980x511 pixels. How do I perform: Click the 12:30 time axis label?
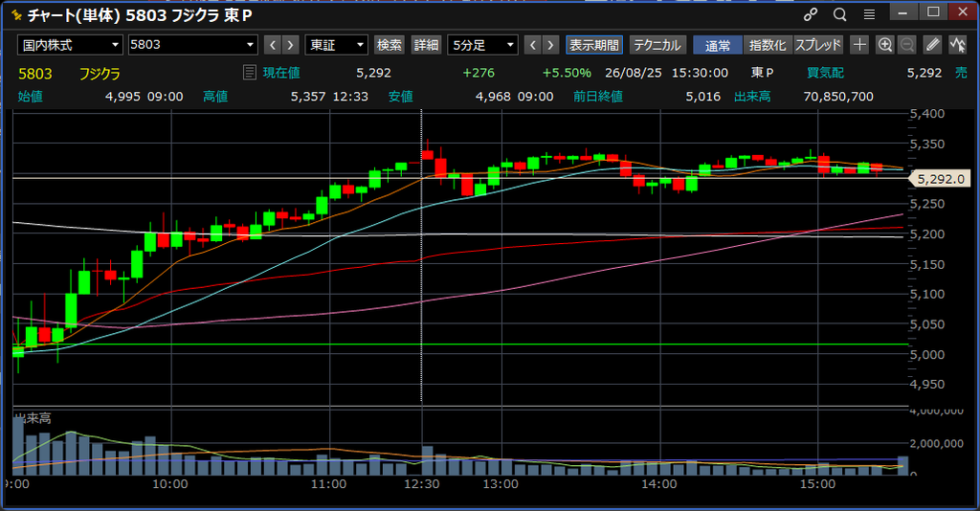pyautogui.click(x=422, y=484)
